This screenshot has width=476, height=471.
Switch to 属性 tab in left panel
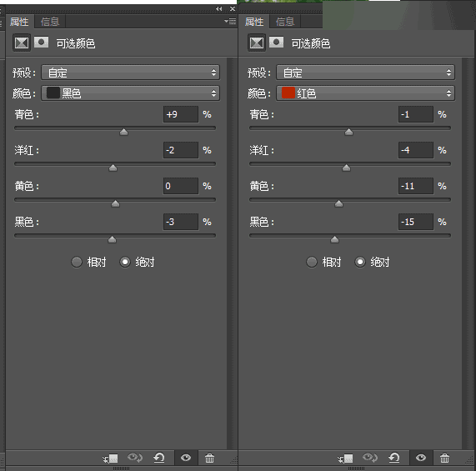[x=19, y=22]
